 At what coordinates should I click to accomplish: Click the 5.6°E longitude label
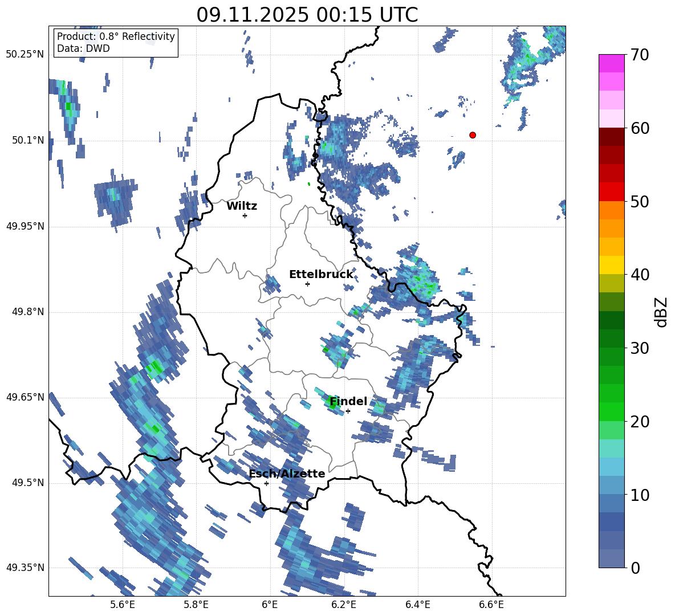(x=123, y=605)
